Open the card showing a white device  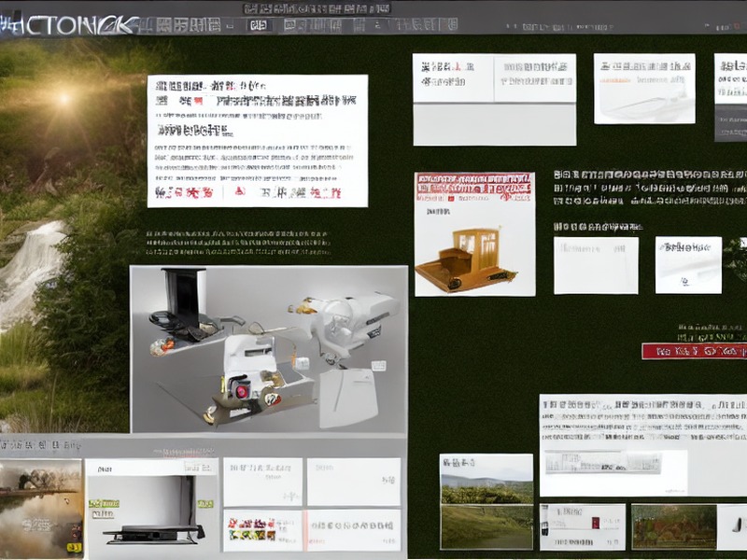click(644, 89)
